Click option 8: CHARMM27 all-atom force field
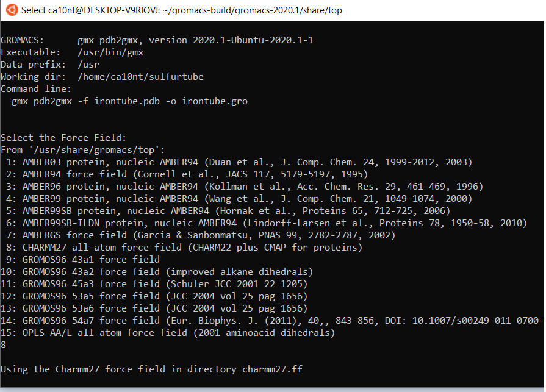Image resolution: width=546 pixels, height=392 pixels. pos(184,248)
